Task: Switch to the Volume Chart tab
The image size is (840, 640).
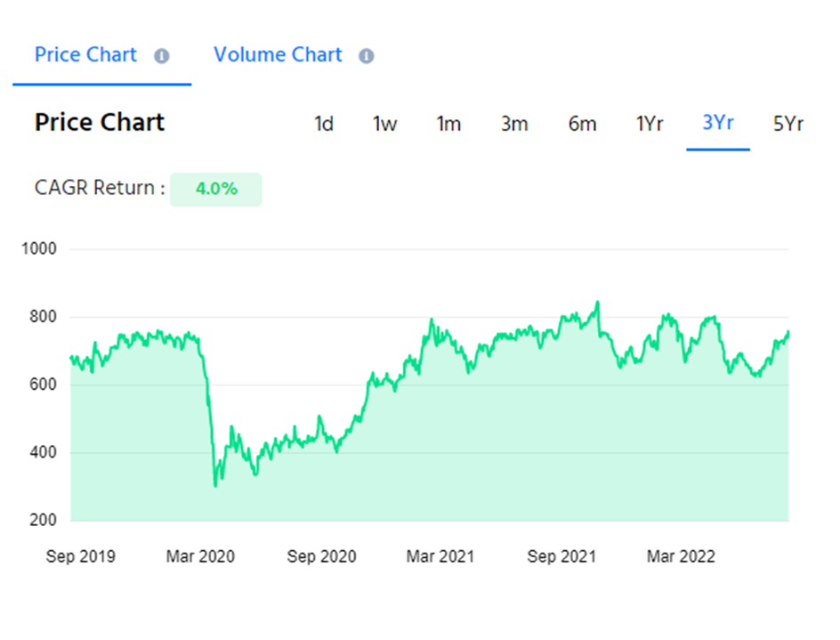Action: click(278, 55)
